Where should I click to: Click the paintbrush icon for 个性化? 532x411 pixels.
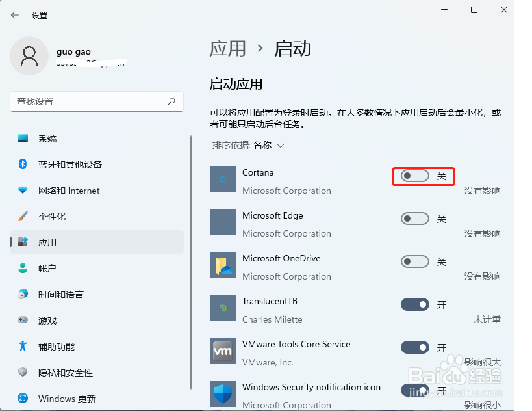pos(23,217)
